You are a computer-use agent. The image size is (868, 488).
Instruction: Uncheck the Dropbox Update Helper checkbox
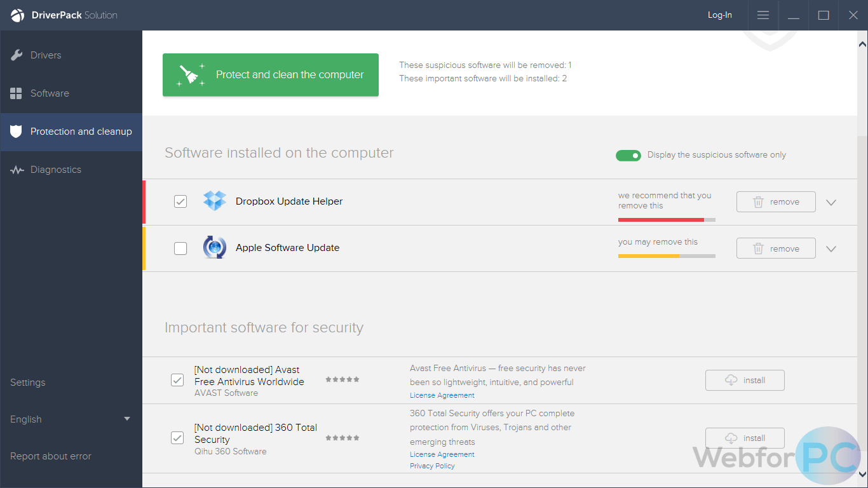[180, 201]
